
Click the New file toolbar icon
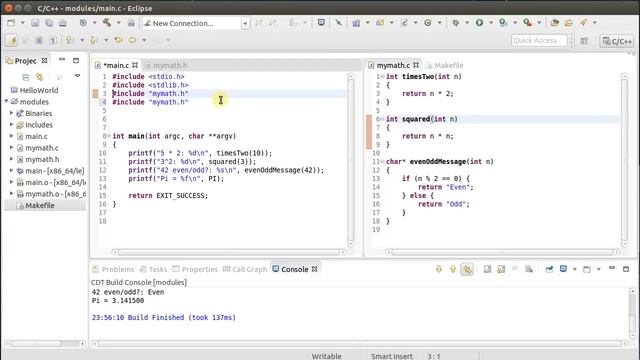(x=11, y=23)
